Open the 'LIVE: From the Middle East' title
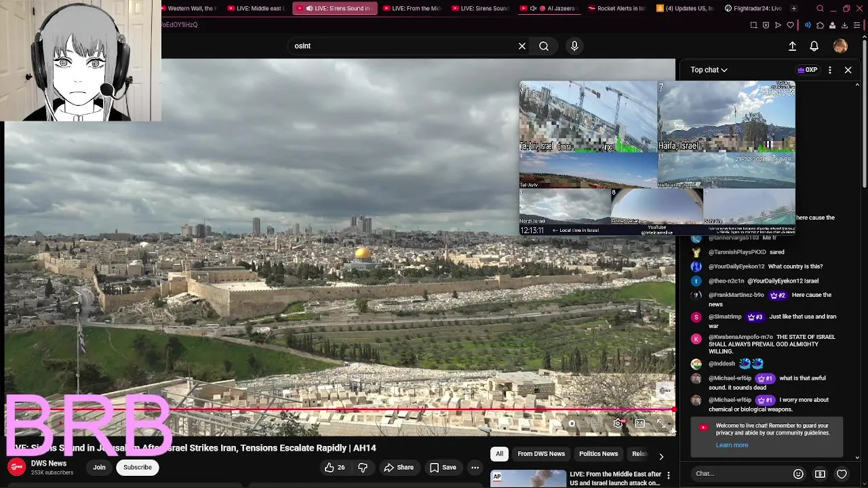Screen dimensions: 868x488 click(615, 479)
